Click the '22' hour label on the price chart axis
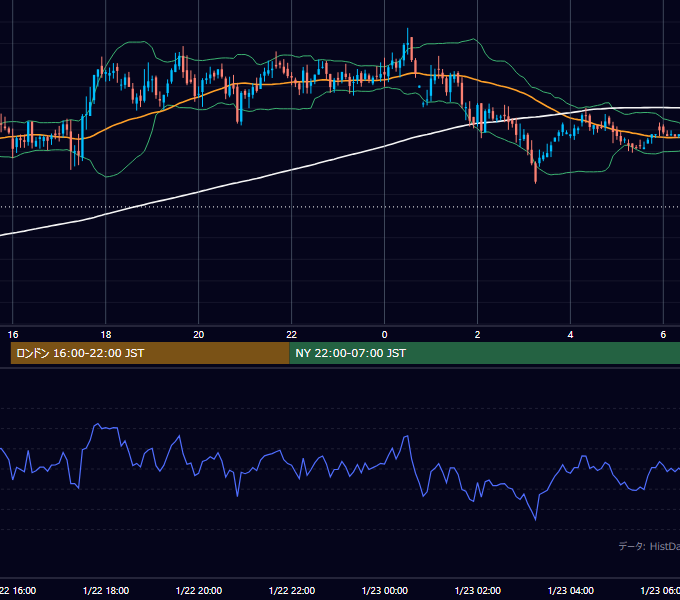The height and width of the screenshot is (600, 680). click(x=291, y=335)
